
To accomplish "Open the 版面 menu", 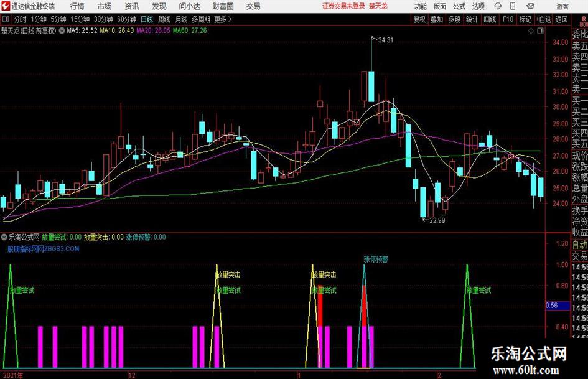I will tap(439, 6).
